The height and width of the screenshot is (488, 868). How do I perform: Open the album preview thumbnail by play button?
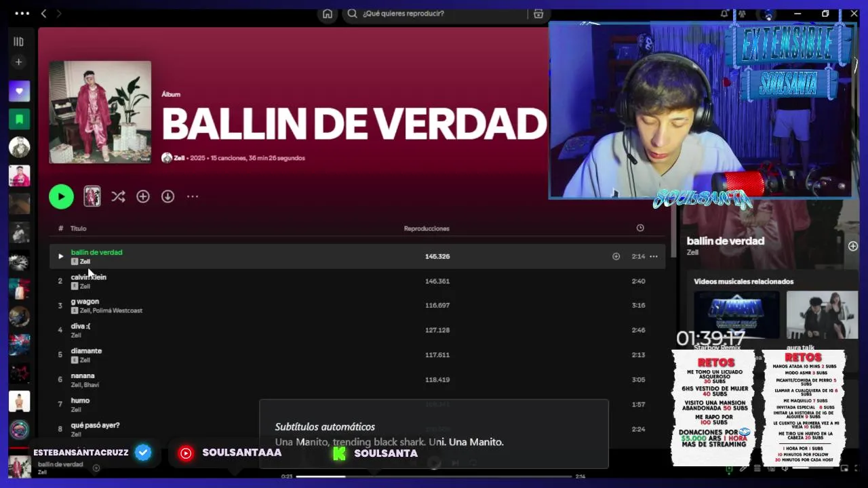[92, 197]
